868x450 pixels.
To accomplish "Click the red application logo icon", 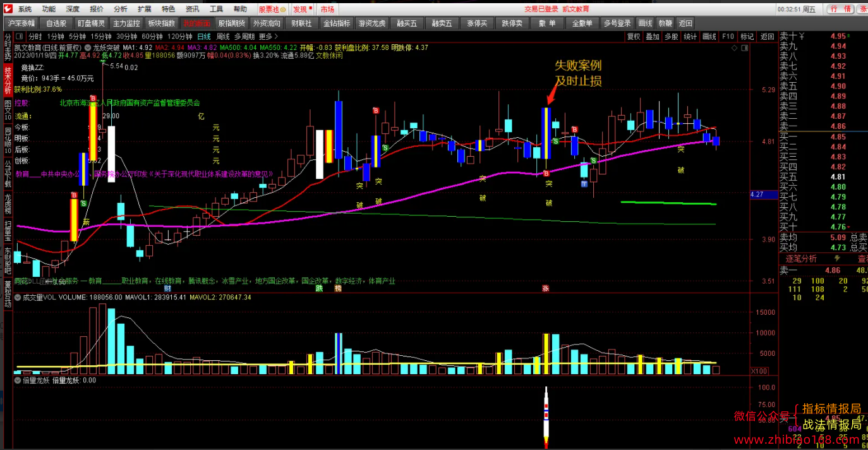I will click(7, 9).
